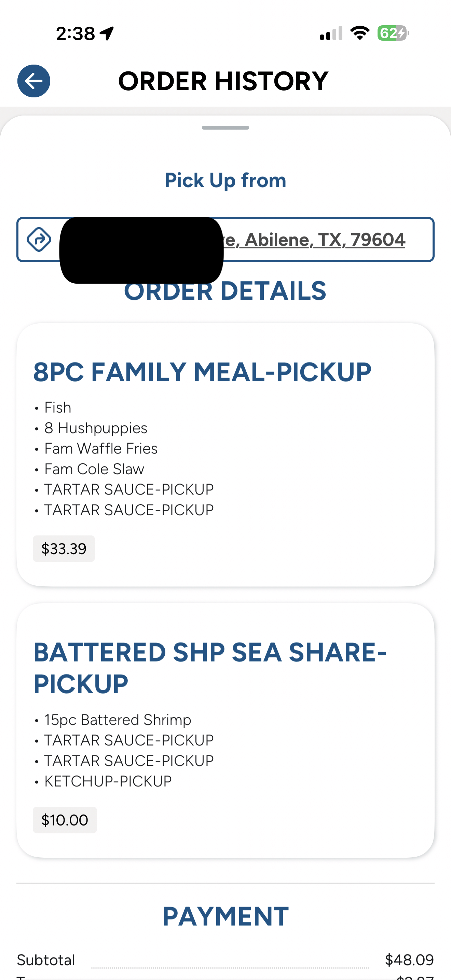Tap the Wi-Fi icon in status bar
This screenshot has height=980, width=451.
point(360,33)
